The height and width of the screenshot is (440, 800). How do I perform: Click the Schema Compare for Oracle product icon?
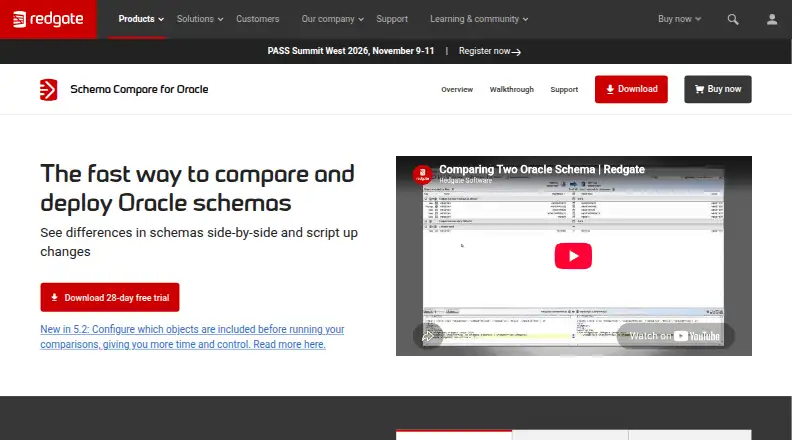click(x=49, y=90)
